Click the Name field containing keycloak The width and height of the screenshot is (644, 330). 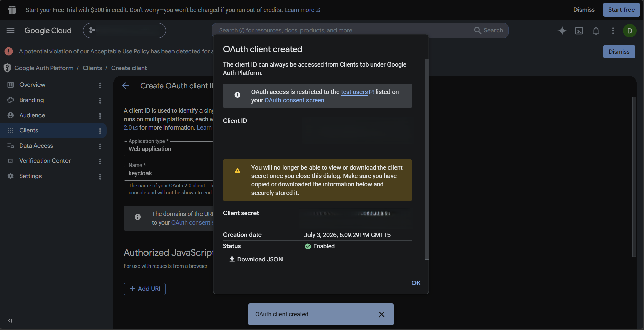coord(168,173)
